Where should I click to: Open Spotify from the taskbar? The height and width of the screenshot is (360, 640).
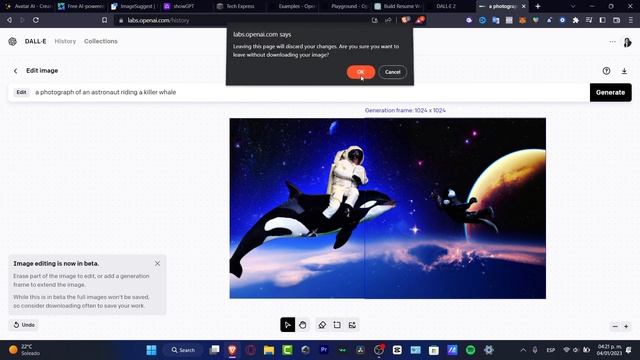point(471,350)
